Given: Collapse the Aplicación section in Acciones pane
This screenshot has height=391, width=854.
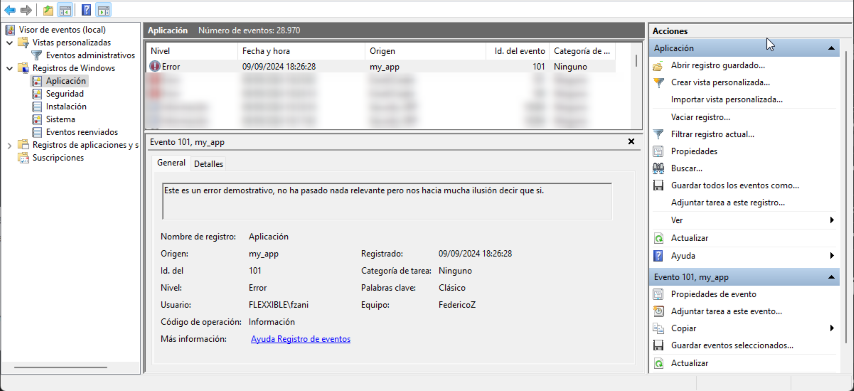Looking at the screenshot, I should click(831, 48).
